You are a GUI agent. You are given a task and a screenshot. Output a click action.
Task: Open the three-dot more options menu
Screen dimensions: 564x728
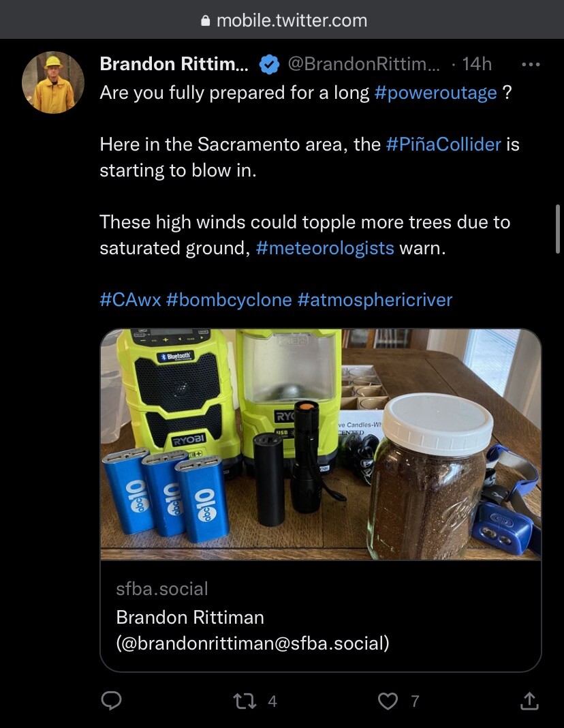point(530,64)
